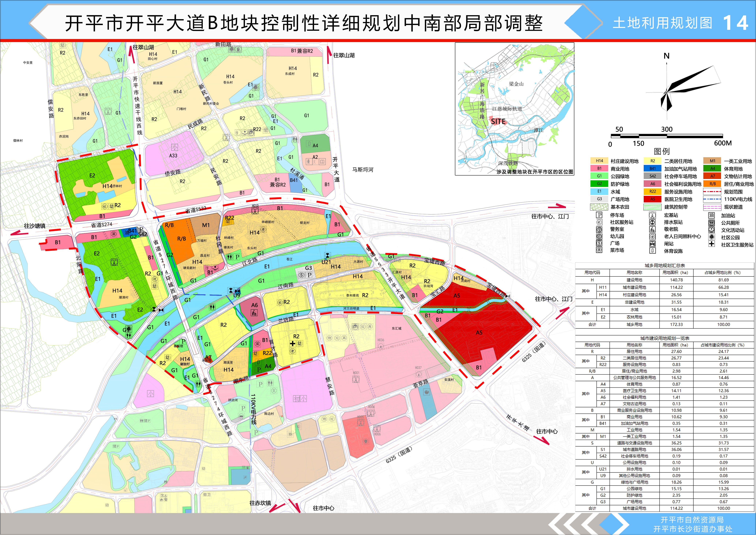The image size is (756, 535).
Task: Click the nursing home legend icon
Action: (652, 229)
